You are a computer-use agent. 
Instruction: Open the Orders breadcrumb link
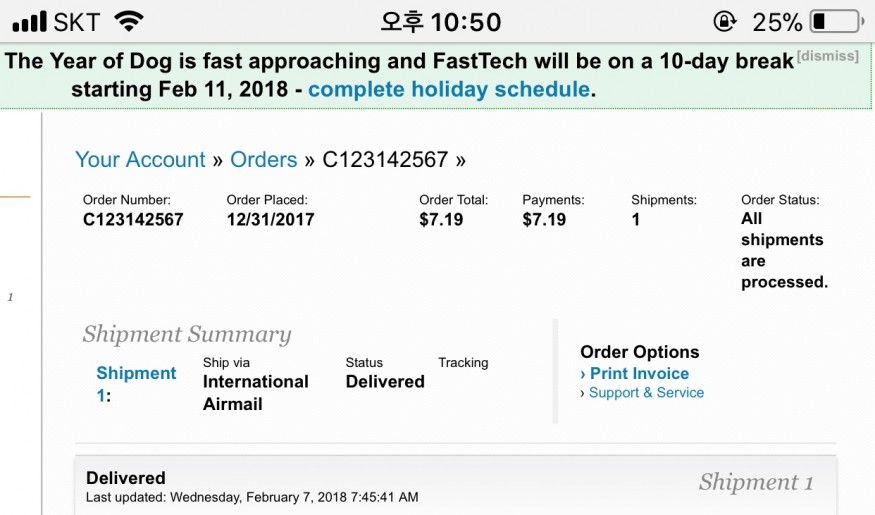click(263, 160)
